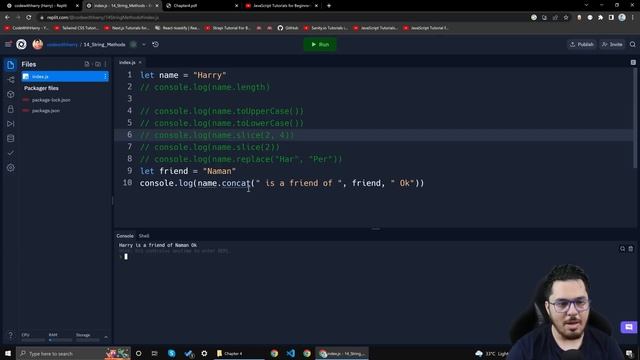Click the browser reload button

[x=29, y=18]
